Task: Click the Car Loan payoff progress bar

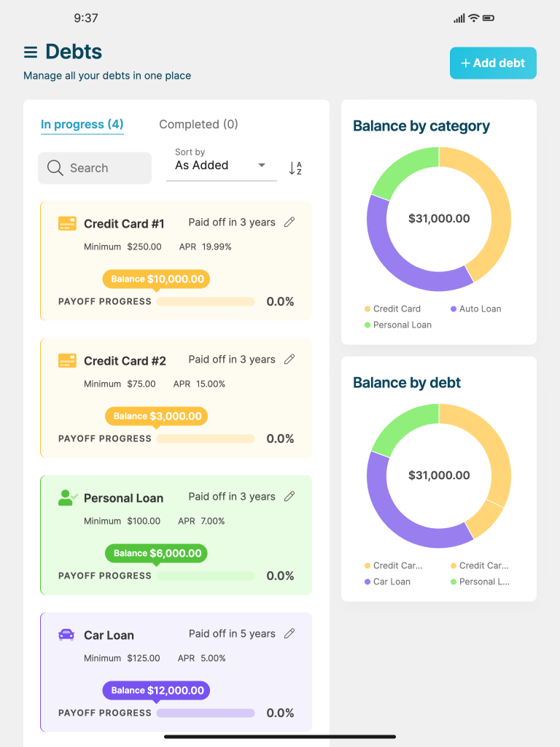Action: 206,713
